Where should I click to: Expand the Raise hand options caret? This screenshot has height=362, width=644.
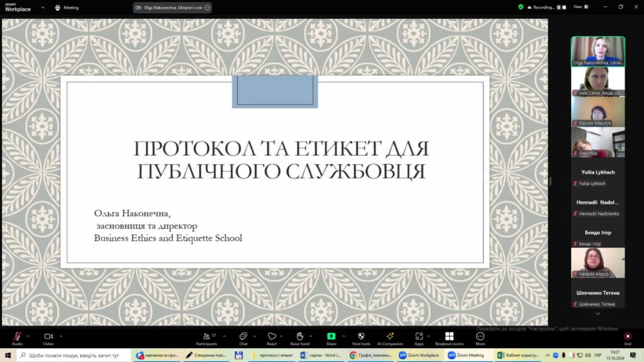(x=311, y=336)
